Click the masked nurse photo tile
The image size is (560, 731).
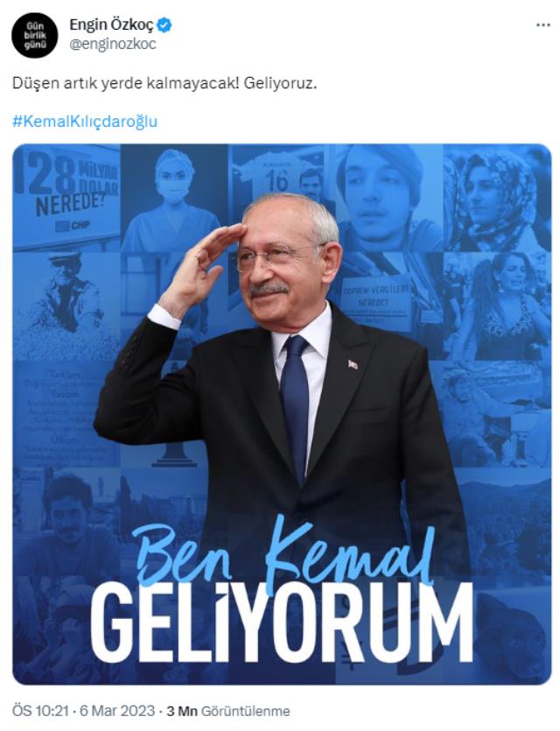pyautogui.click(x=174, y=198)
